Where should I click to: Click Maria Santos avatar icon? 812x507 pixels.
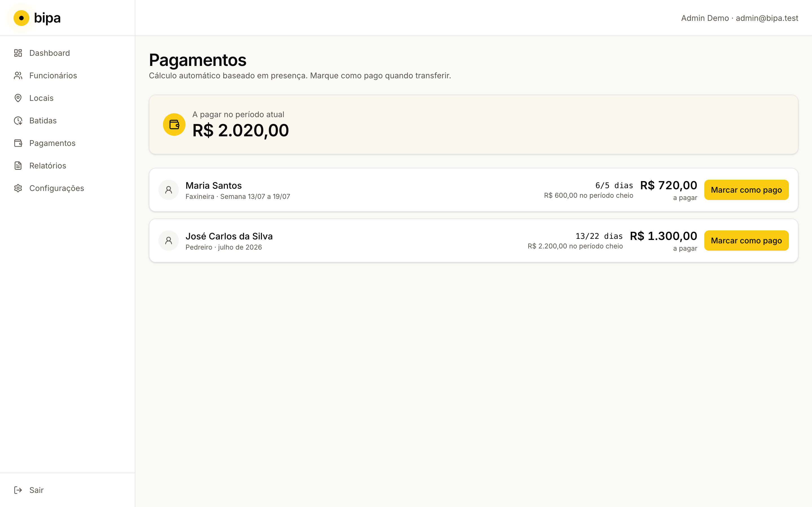point(168,190)
